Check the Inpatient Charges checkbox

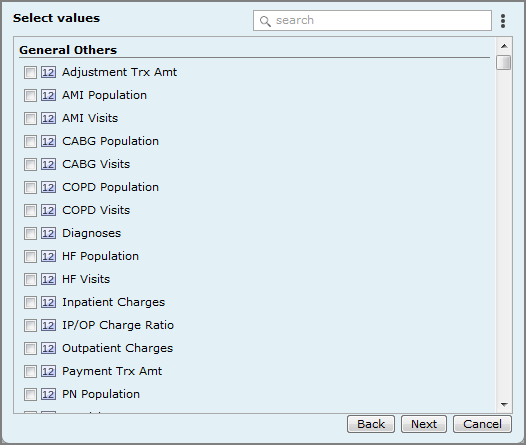[30, 302]
